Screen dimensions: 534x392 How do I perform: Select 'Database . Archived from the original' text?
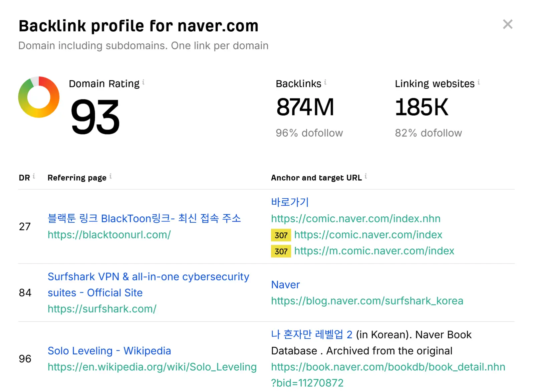362,351
